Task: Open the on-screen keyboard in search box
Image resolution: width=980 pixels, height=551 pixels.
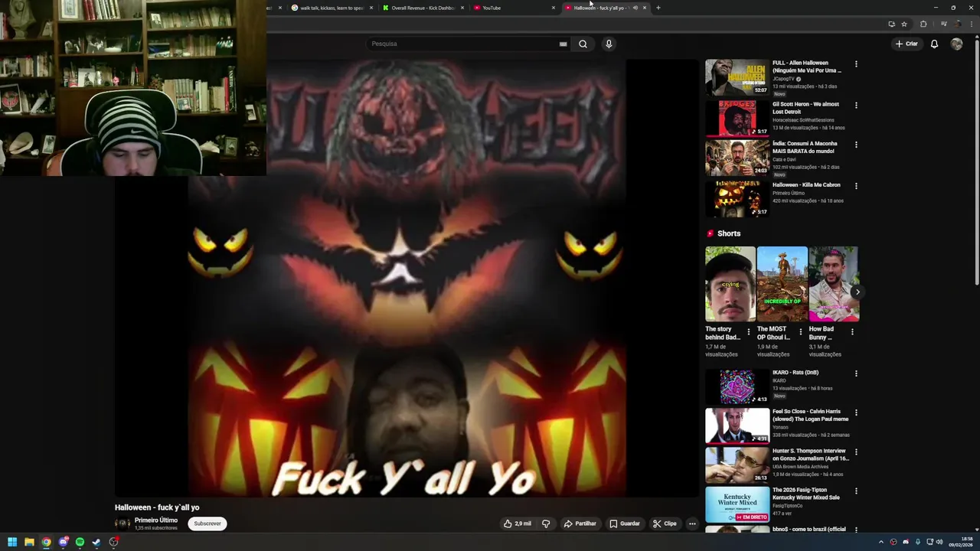Action: pos(563,44)
